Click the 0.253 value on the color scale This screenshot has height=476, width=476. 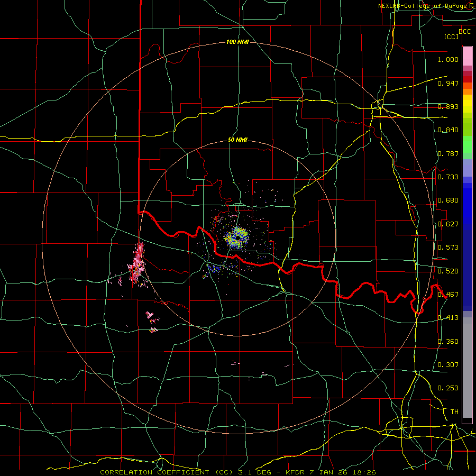448,388
